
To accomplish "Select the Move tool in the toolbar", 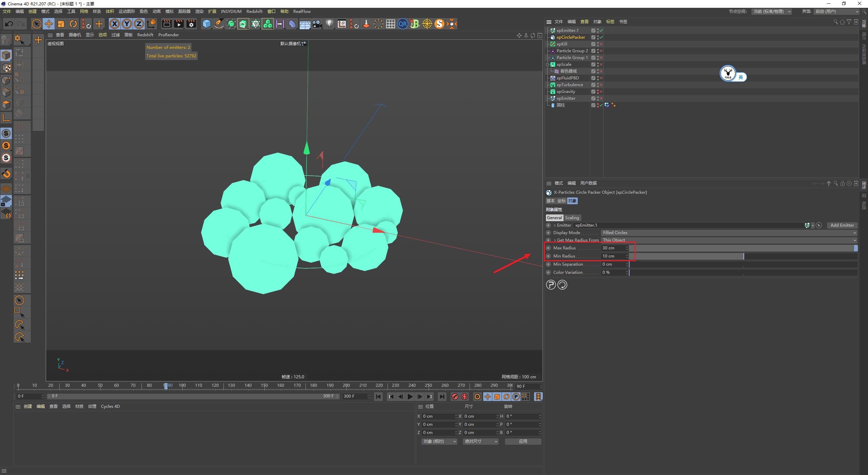I will (x=49, y=24).
